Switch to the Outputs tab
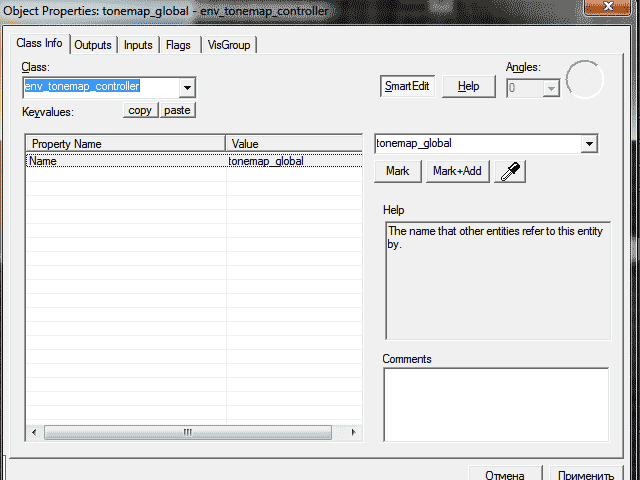640x480 pixels. pyautogui.click(x=93, y=45)
